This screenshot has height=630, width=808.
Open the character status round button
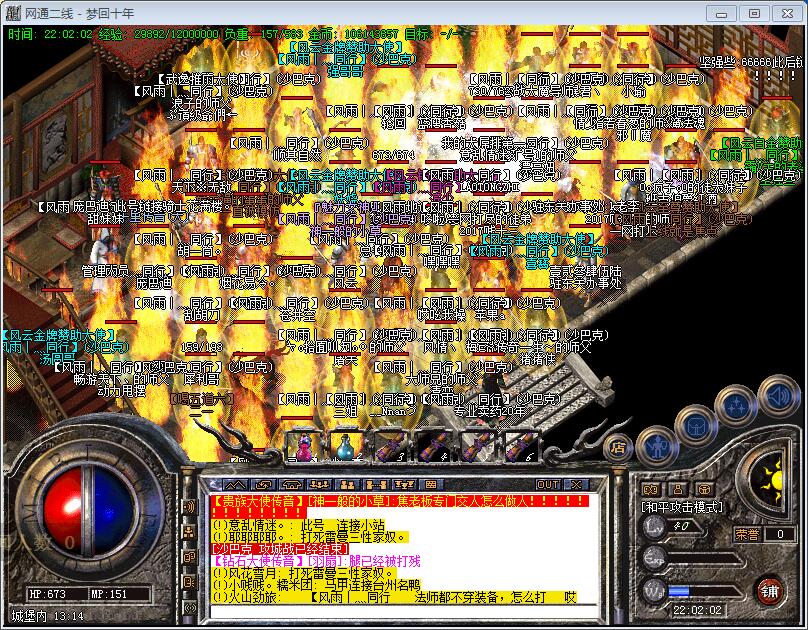(656, 446)
